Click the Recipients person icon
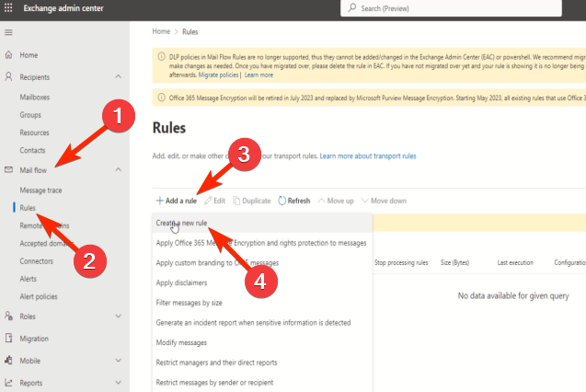The height and width of the screenshot is (392, 586). click(x=8, y=76)
